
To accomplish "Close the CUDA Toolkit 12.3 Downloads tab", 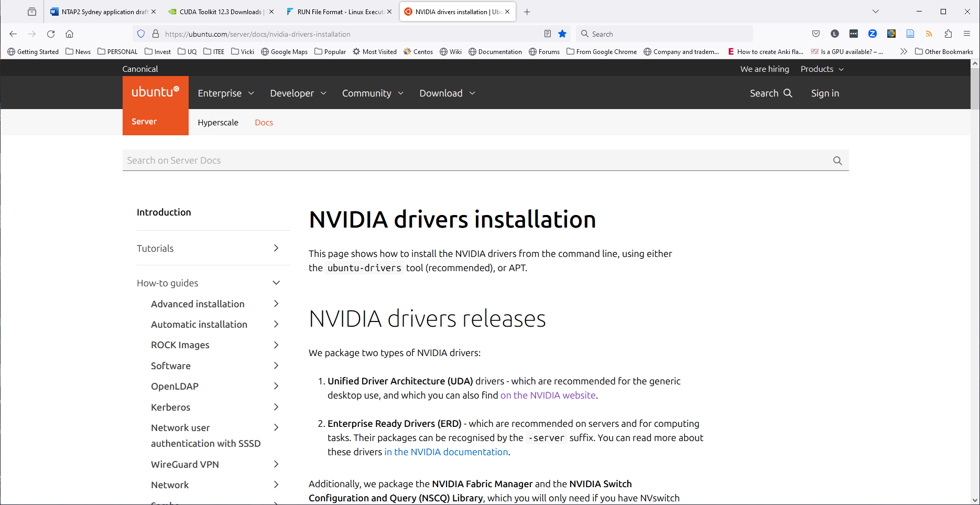I will pyautogui.click(x=271, y=12).
